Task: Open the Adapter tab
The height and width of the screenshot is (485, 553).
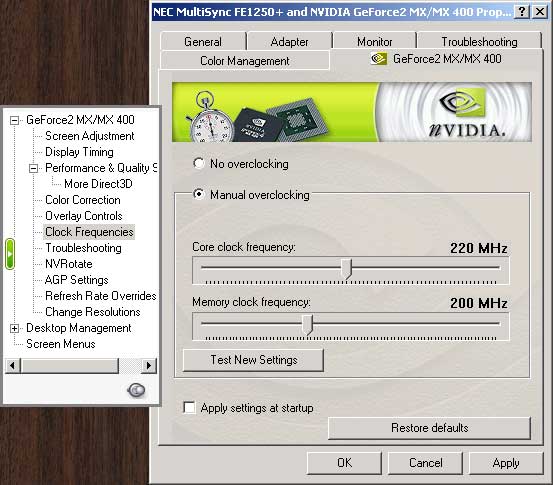Action: coord(289,42)
